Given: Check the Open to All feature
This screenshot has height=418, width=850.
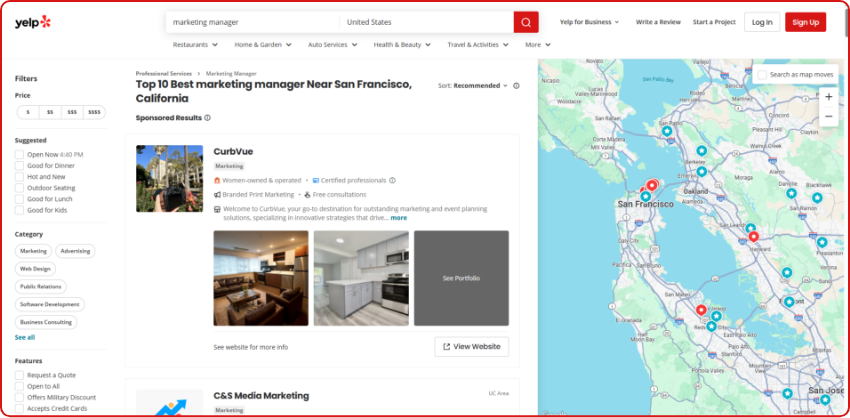Looking at the screenshot, I should tap(20, 387).
